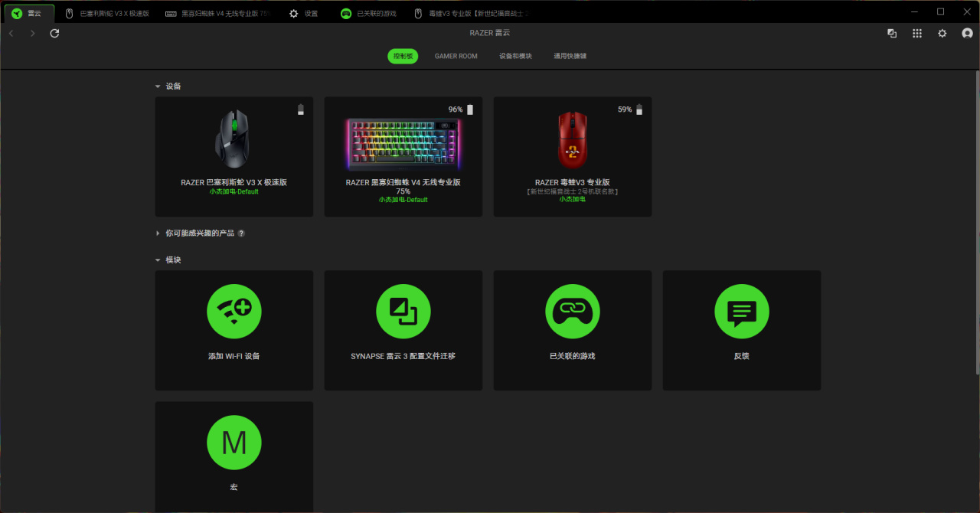
Task: Click the black Basilisk mouse image
Action: (233, 139)
